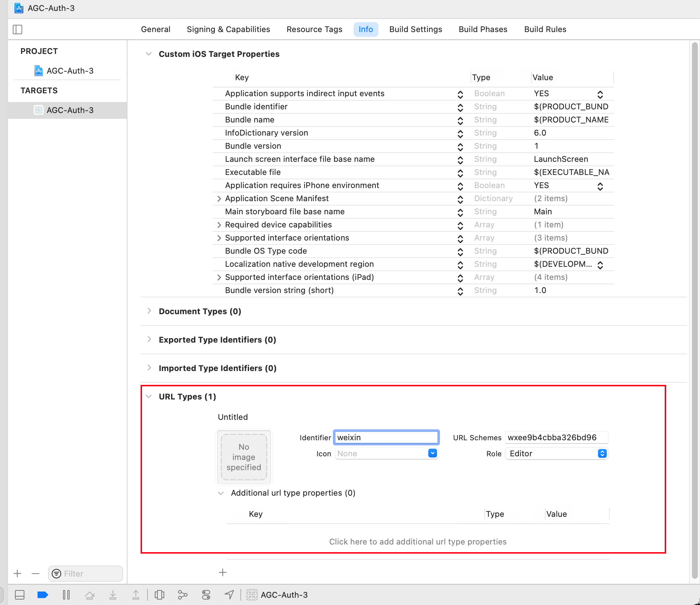Open the Build Phases tab
Image resolution: width=700 pixels, height=605 pixels.
483,29
